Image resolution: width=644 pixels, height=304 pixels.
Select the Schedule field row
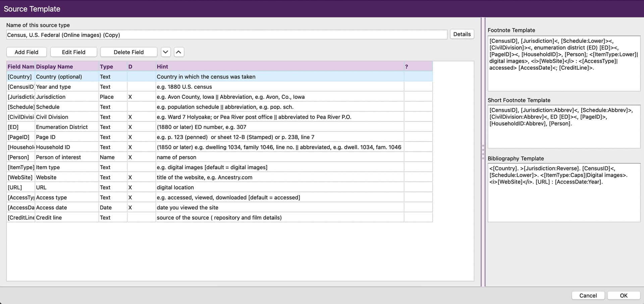pyautogui.click(x=220, y=107)
